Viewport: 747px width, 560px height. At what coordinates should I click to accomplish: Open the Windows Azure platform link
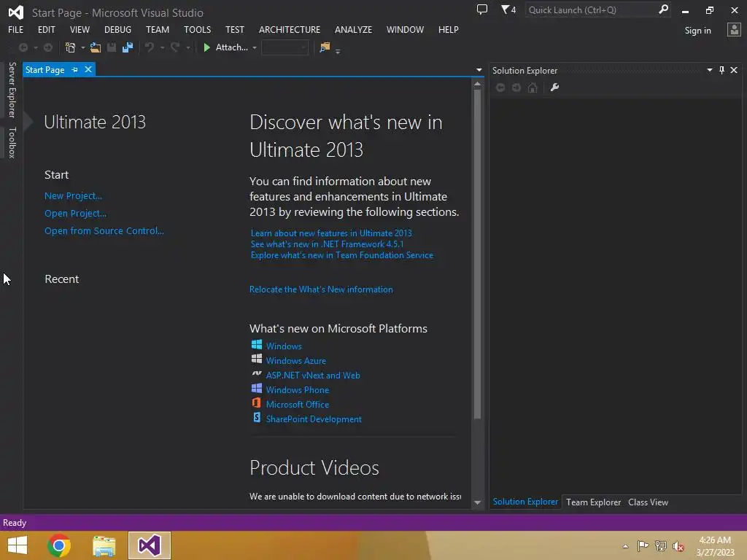[x=296, y=361]
